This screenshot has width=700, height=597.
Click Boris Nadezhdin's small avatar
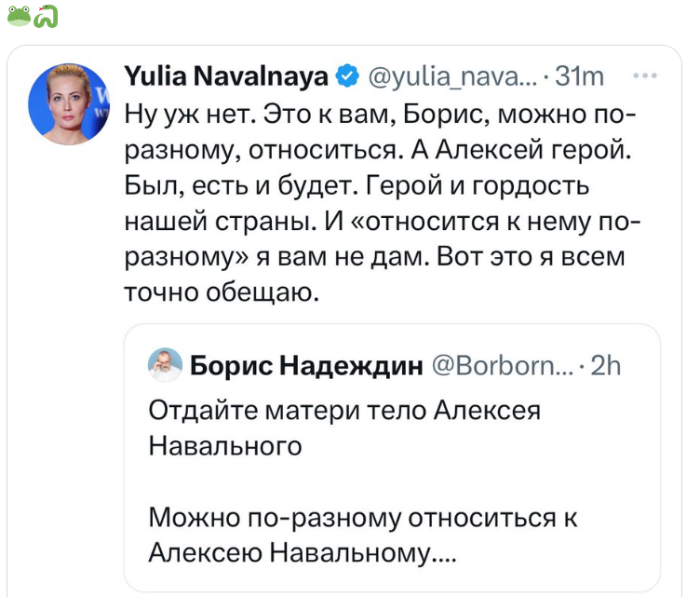[x=166, y=365]
